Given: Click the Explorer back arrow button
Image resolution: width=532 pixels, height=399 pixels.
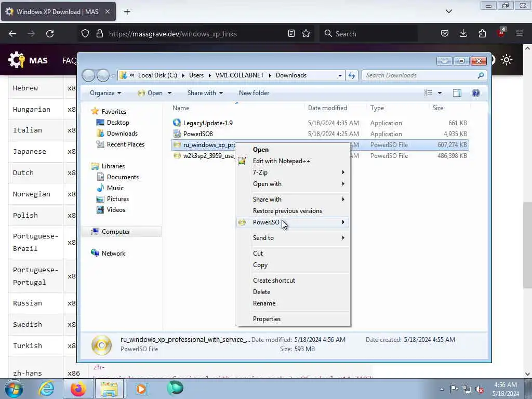Looking at the screenshot, I should pos(88,75).
